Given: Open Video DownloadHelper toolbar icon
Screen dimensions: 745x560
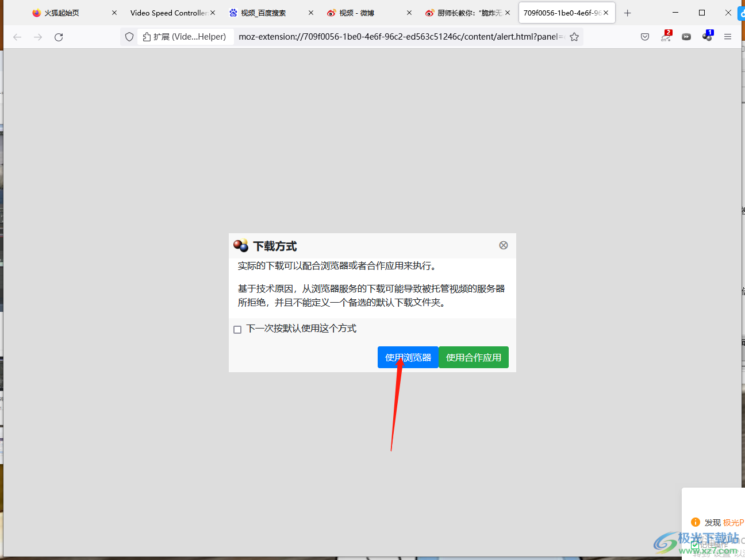Looking at the screenshot, I should [708, 36].
